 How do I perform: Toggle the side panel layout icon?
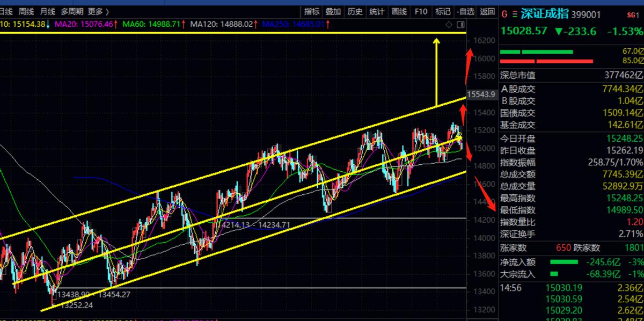[460, 25]
